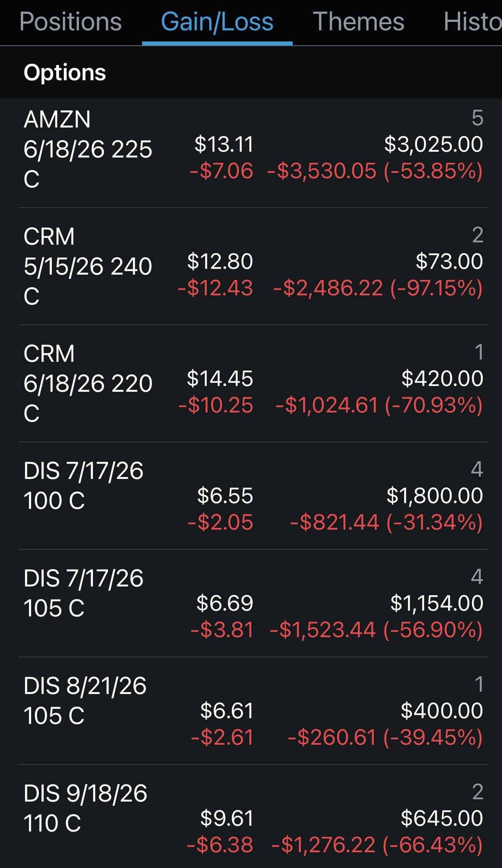
Task: Click the AMZN market value $3,025.00
Action: 433,144
